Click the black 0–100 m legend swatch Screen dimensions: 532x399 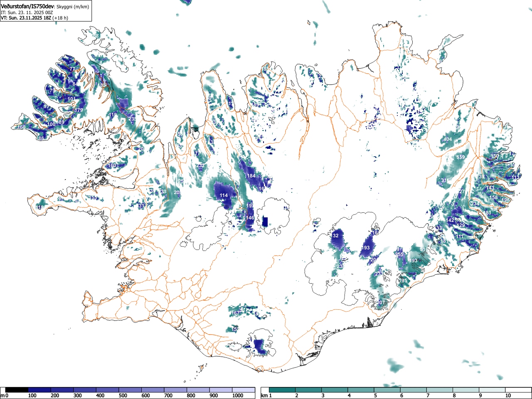17,390
